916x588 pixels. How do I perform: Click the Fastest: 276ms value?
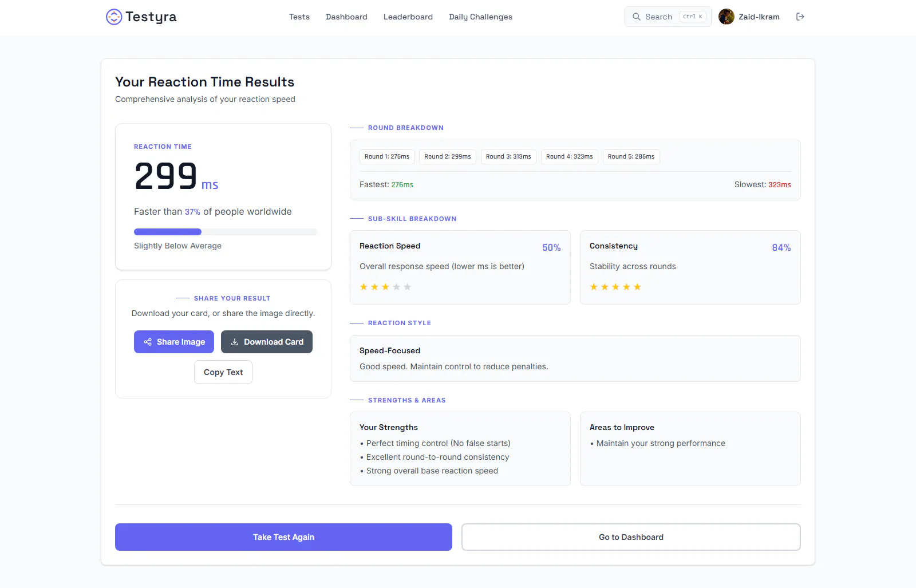pyautogui.click(x=402, y=184)
